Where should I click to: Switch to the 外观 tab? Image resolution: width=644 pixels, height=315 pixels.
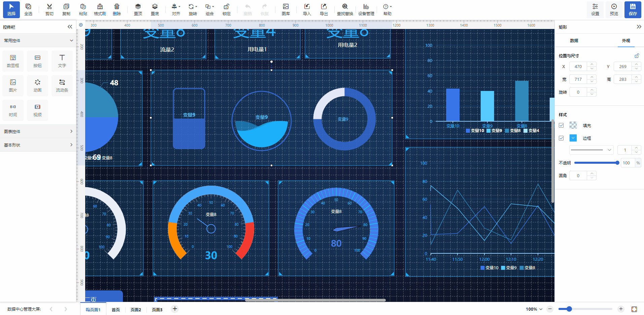point(626,40)
